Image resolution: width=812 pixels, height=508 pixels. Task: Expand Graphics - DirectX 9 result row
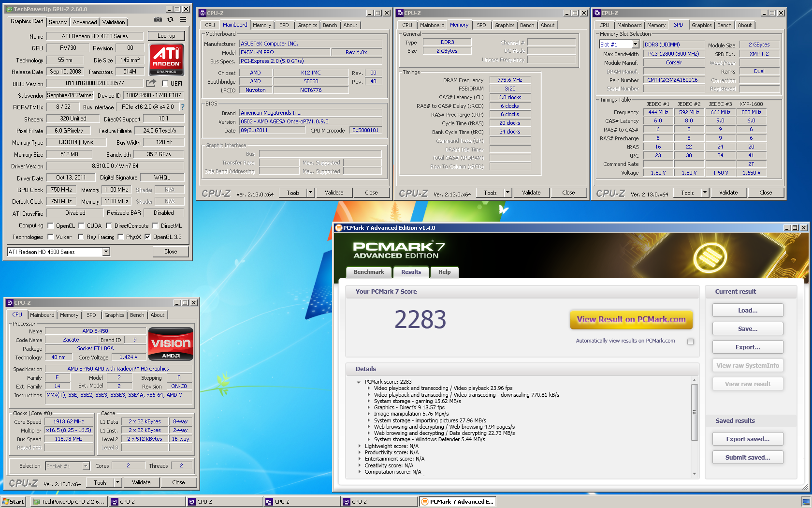tap(368, 407)
